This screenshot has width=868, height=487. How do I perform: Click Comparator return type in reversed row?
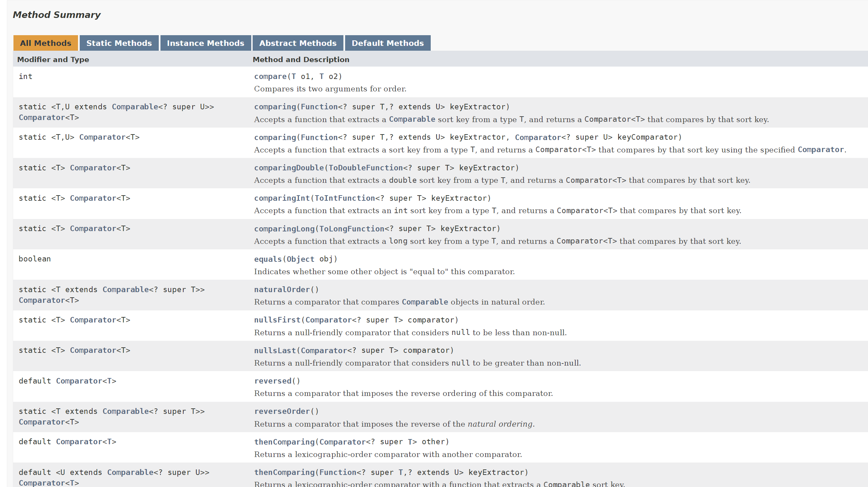click(x=79, y=381)
